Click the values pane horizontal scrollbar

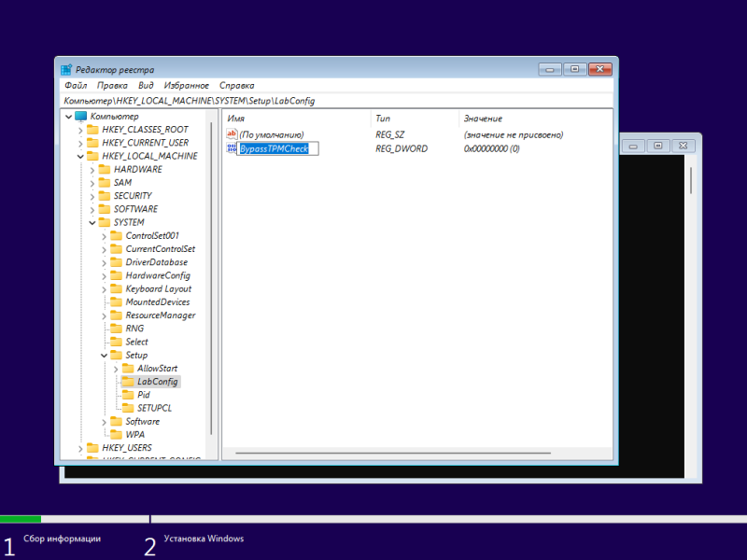[x=393, y=453]
